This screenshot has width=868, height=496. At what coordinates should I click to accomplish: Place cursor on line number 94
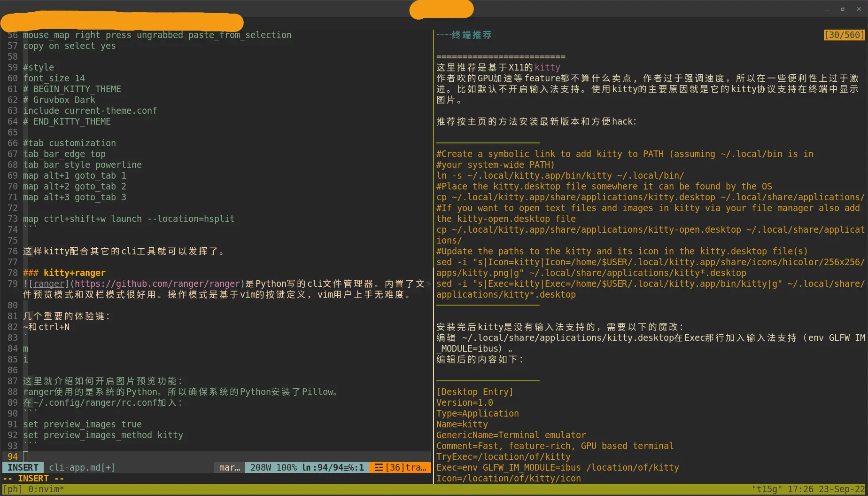(13, 457)
